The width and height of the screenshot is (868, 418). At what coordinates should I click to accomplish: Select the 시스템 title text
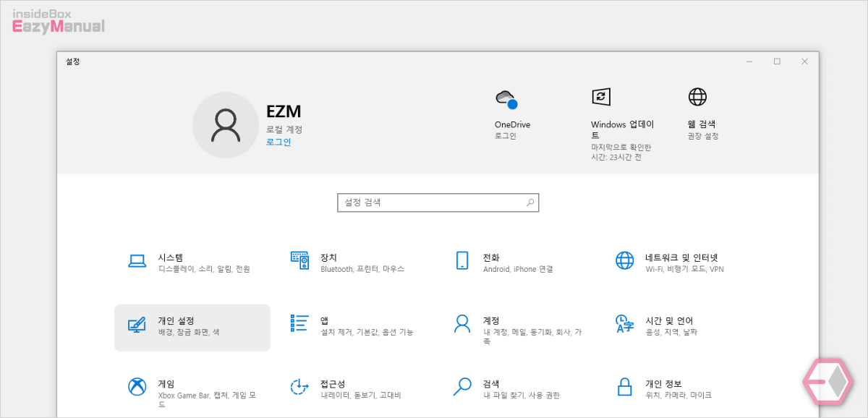(x=171, y=257)
